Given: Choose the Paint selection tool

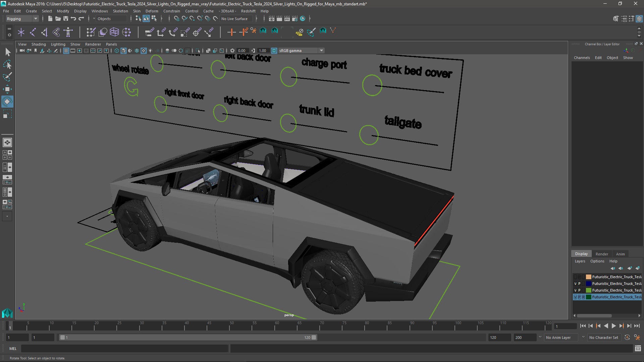Looking at the screenshot, I should [7, 77].
